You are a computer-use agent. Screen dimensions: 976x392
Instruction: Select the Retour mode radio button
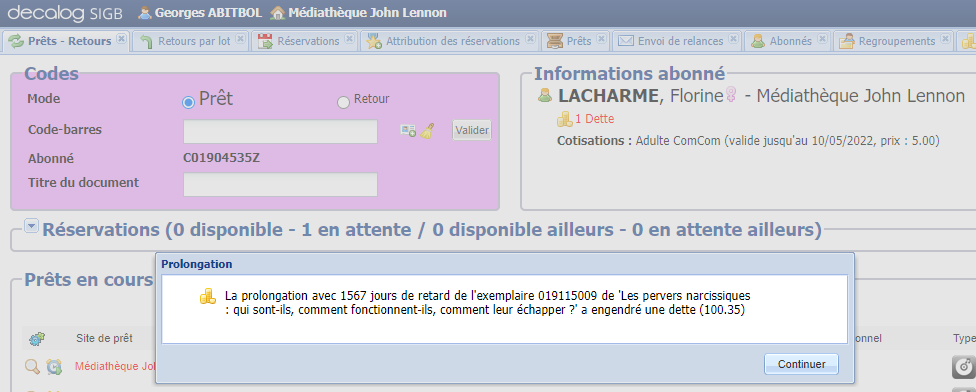coord(343,103)
